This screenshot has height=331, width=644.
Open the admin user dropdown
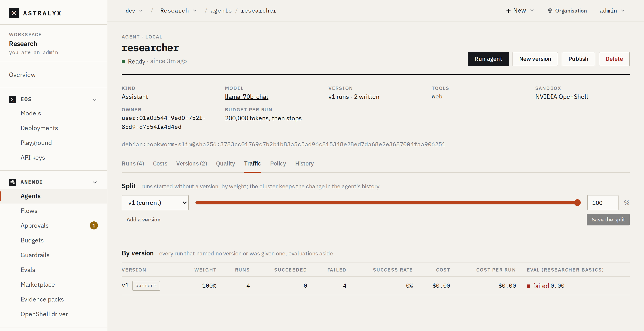pyautogui.click(x=612, y=11)
